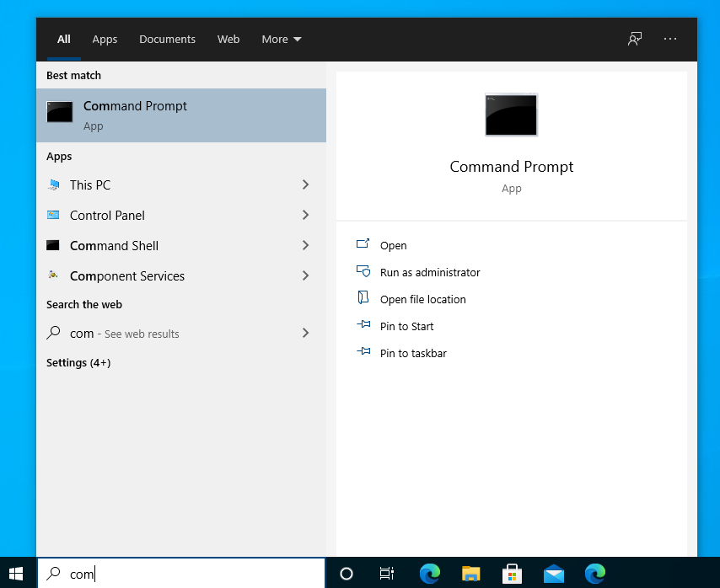720x588 pixels.
Task: Expand the This PC result arrow
Action: pyautogui.click(x=305, y=184)
